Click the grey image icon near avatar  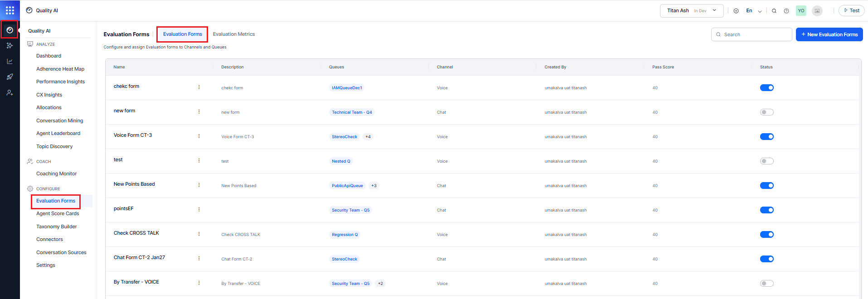tap(817, 11)
